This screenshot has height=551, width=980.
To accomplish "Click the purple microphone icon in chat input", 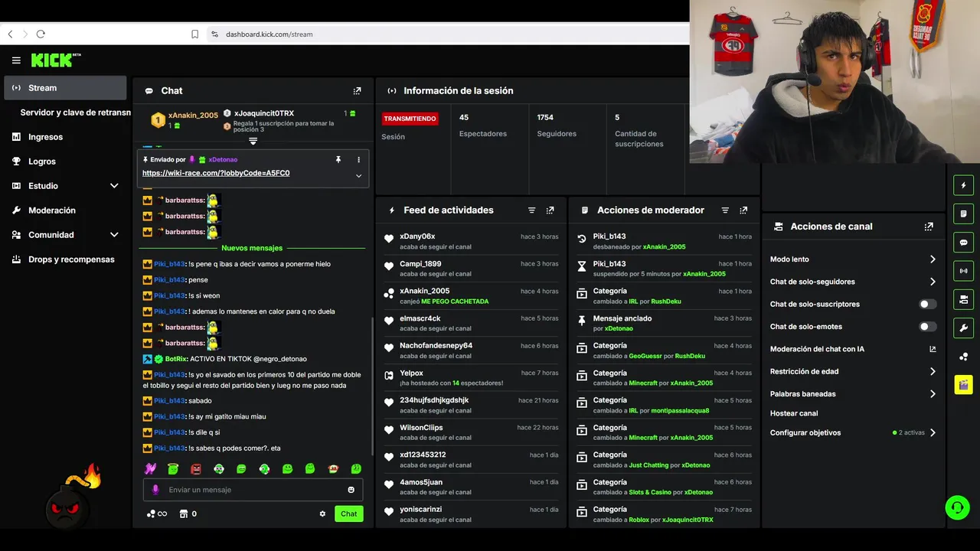I will [155, 490].
